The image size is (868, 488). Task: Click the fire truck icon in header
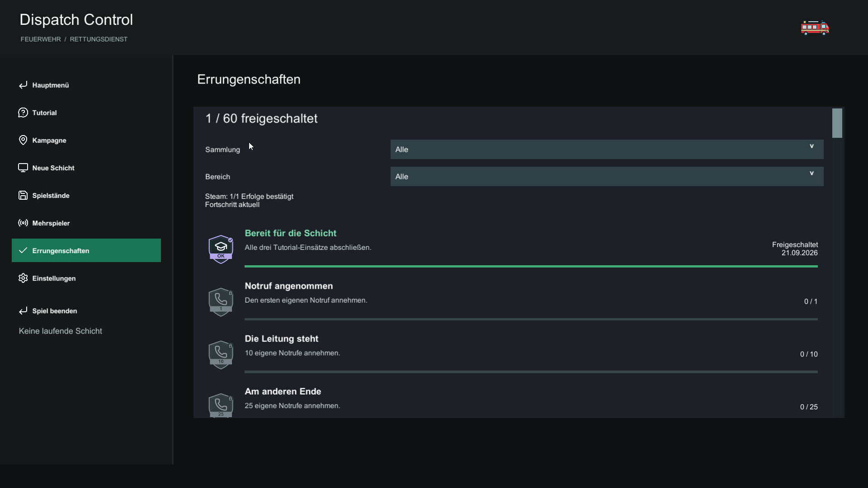pyautogui.click(x=815, y=28)
